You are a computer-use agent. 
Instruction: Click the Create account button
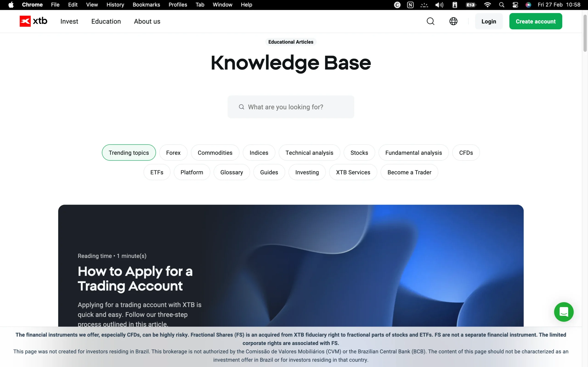[536, 21]
